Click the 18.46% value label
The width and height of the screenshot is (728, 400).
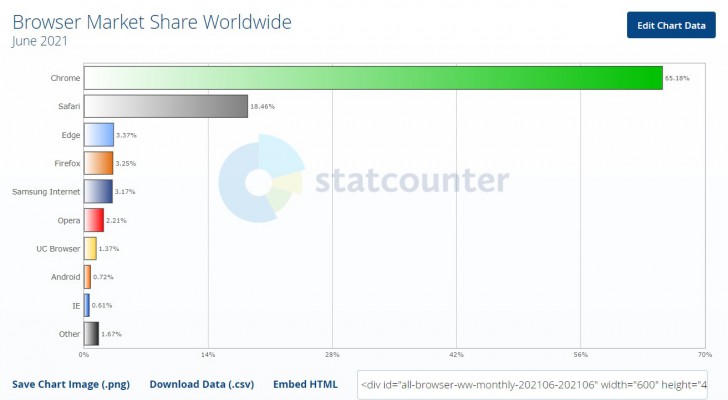tap(262, 106)
